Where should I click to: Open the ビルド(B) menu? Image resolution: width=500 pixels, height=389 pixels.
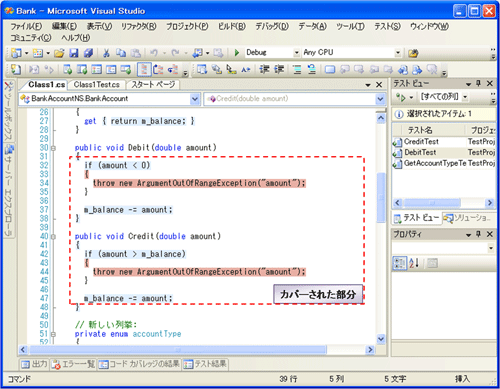pos(232,26)
